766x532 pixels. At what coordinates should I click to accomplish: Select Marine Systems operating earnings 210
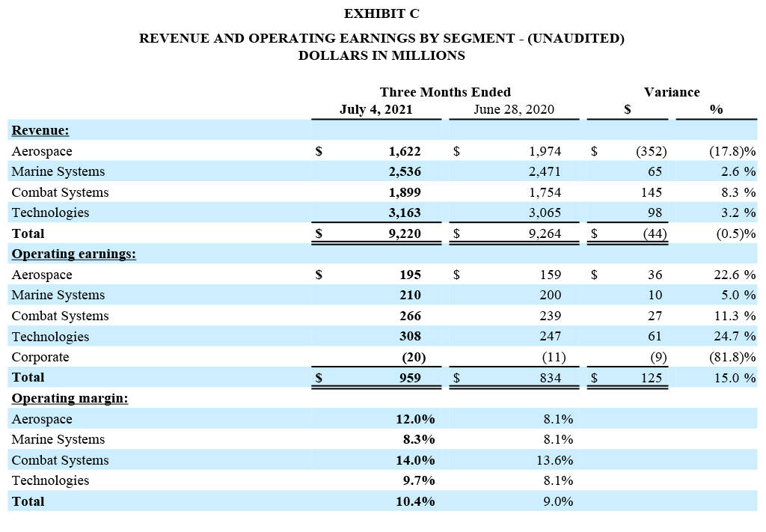click(411, 295)
